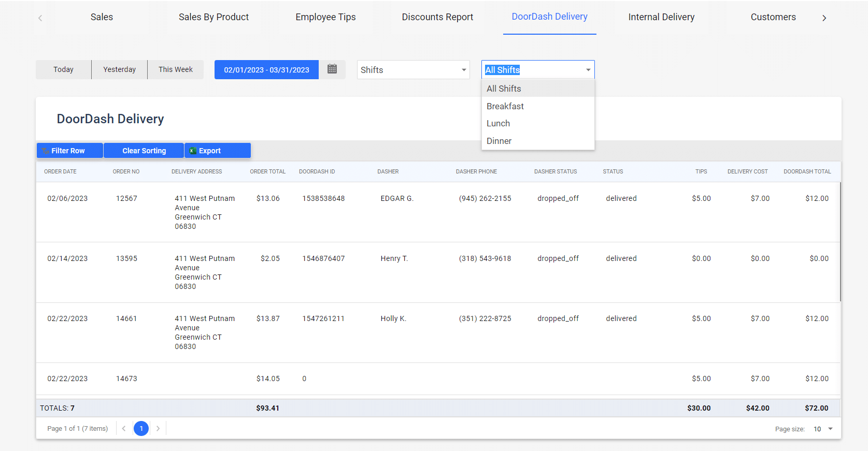Click page 1 in the pager
Viewport: 868px width, 451px height.
click(x=141, y=428)
